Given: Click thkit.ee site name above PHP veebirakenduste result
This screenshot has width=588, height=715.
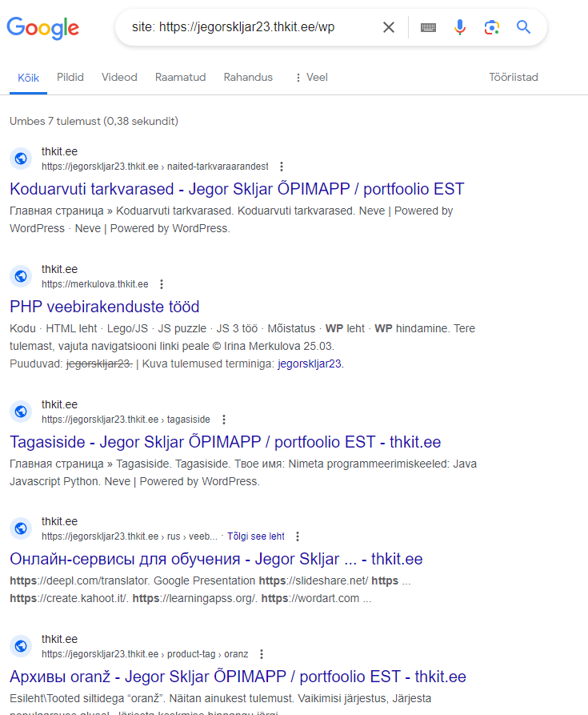Looking at the screenshot, I should tap(59, 269).
